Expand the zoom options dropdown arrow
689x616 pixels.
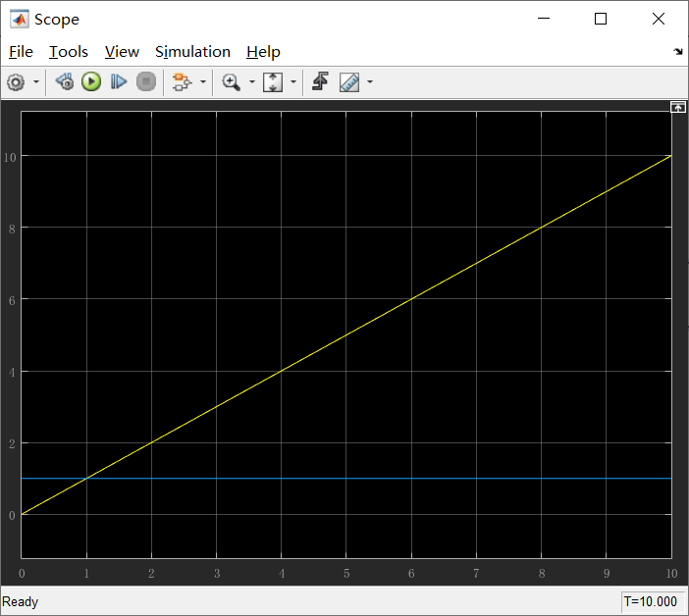252,82
